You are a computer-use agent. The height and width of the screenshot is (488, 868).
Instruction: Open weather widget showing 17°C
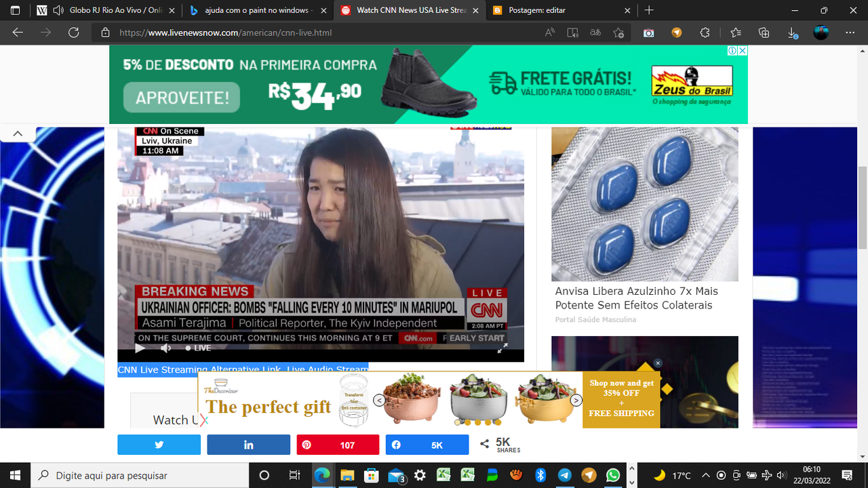pyautogui.click(x=673, y=475)
